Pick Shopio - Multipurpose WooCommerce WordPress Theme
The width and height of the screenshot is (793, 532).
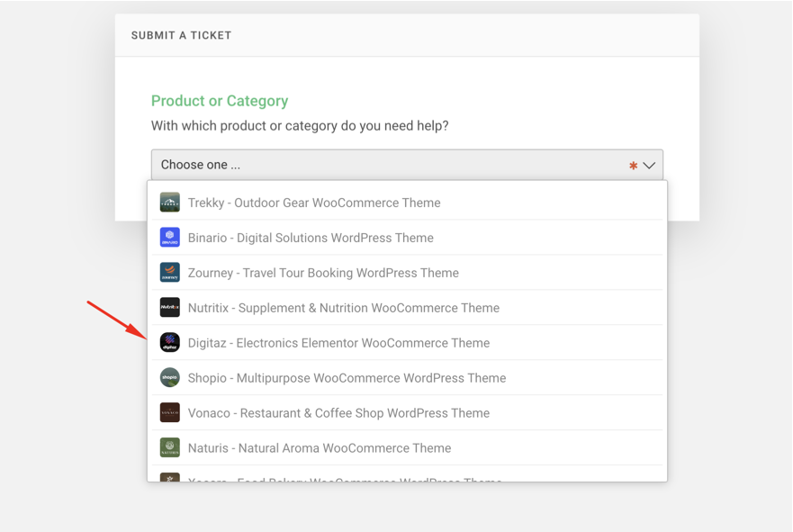[407, 377]
